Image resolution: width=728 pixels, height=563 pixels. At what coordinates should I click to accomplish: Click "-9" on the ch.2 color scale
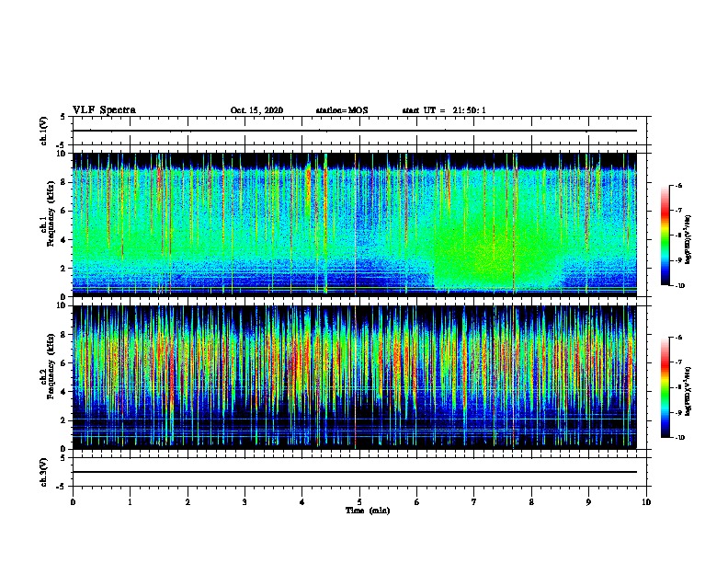(678, 412)
